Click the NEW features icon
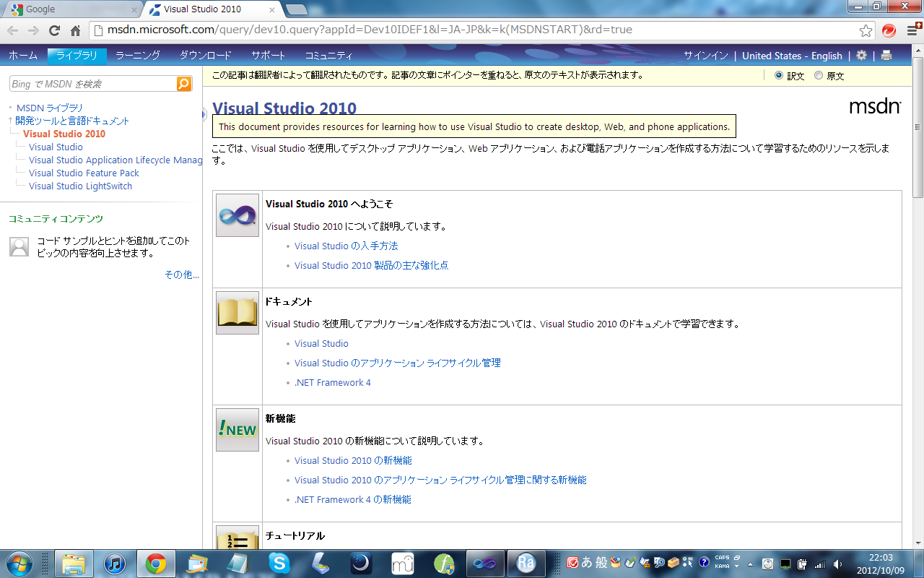Image resolution: width=924 pixels, height=578 pixels. [x=237, y=430]
